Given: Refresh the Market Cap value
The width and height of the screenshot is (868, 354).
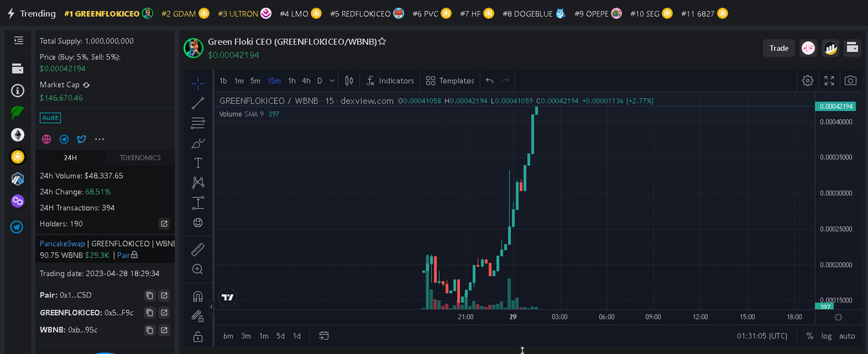Looking at the screenshot, I should tap(86, 85).
